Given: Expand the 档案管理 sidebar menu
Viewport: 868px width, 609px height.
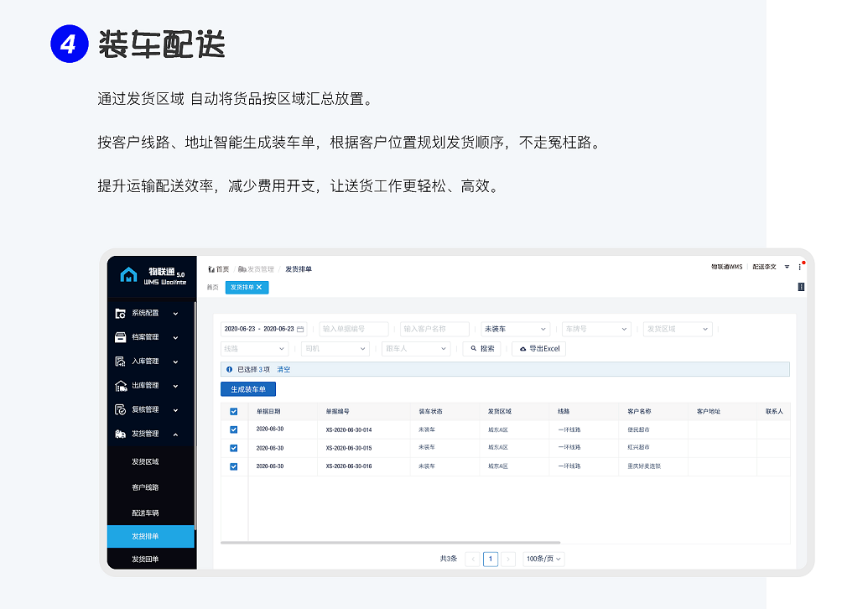Looking at the screenshot, I should [x=175, y=338].
